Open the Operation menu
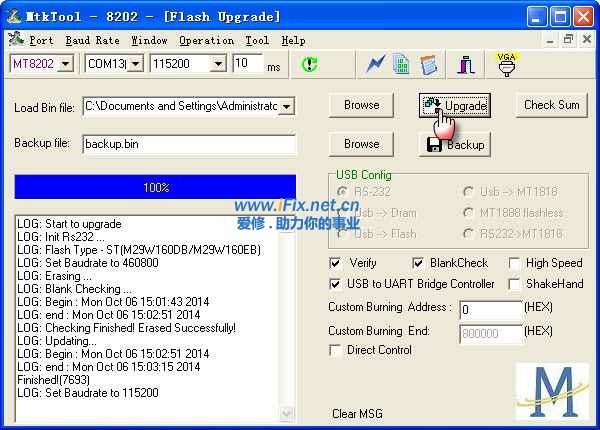 click(x=206, y=41)
